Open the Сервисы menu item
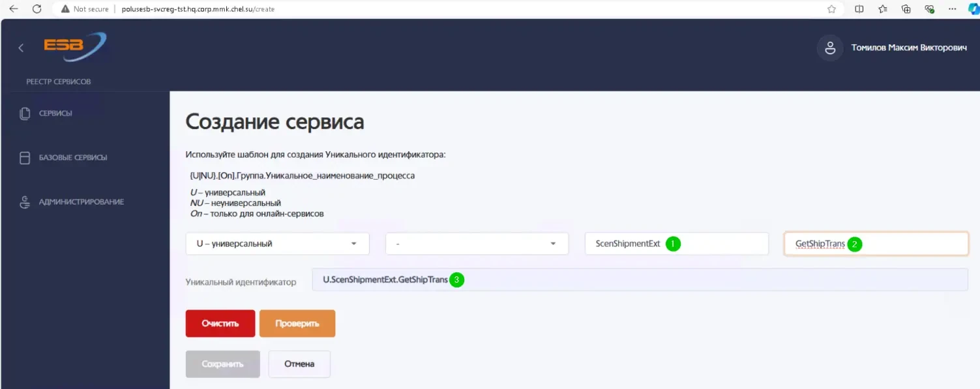 (x=55, y=113)
